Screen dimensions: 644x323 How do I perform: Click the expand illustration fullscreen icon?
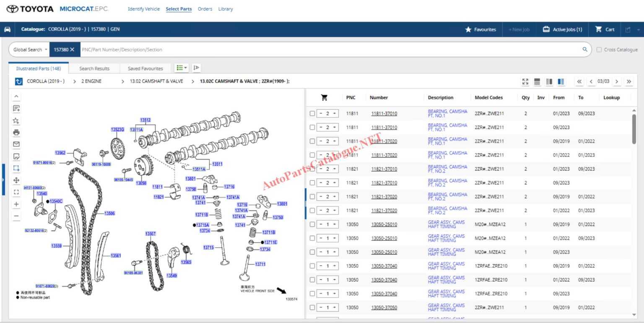coord(525,81)
